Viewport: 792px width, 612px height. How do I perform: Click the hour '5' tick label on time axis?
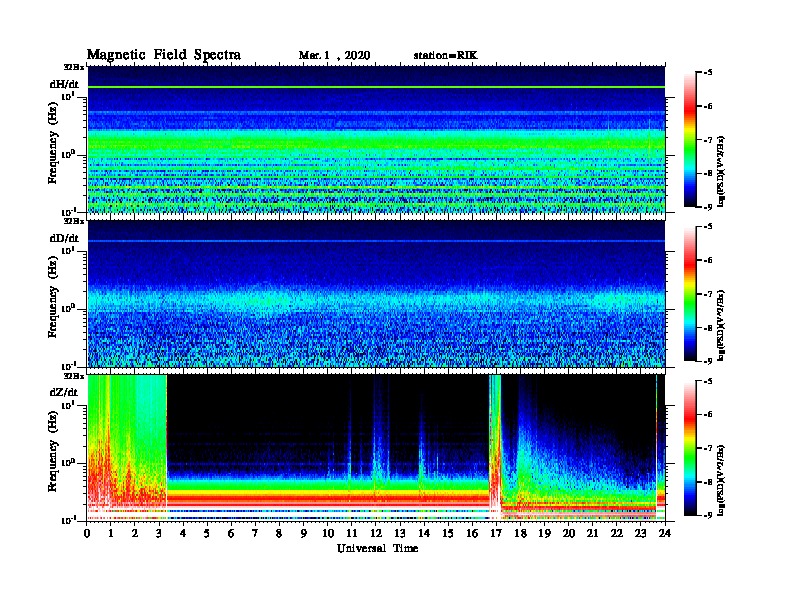click(207, 533)
